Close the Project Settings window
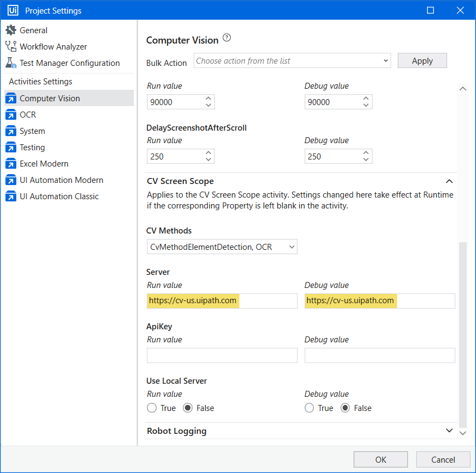 [x=460, y=10]
